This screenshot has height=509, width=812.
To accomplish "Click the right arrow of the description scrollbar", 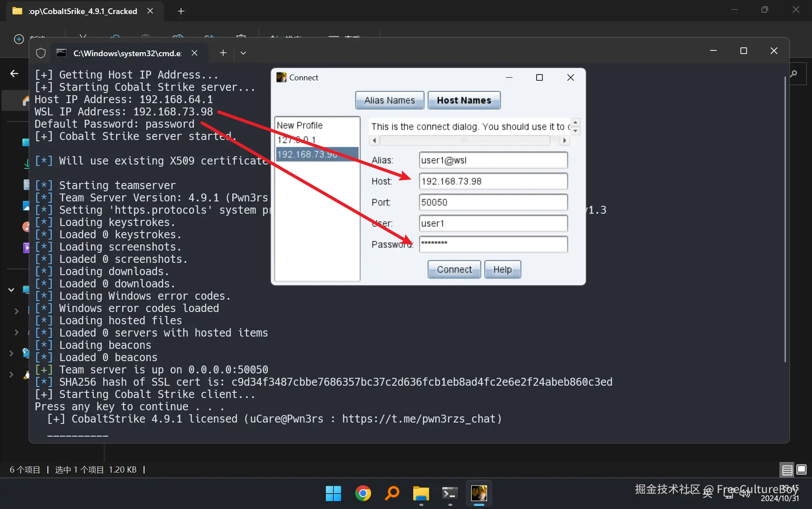I will point(564,140).
